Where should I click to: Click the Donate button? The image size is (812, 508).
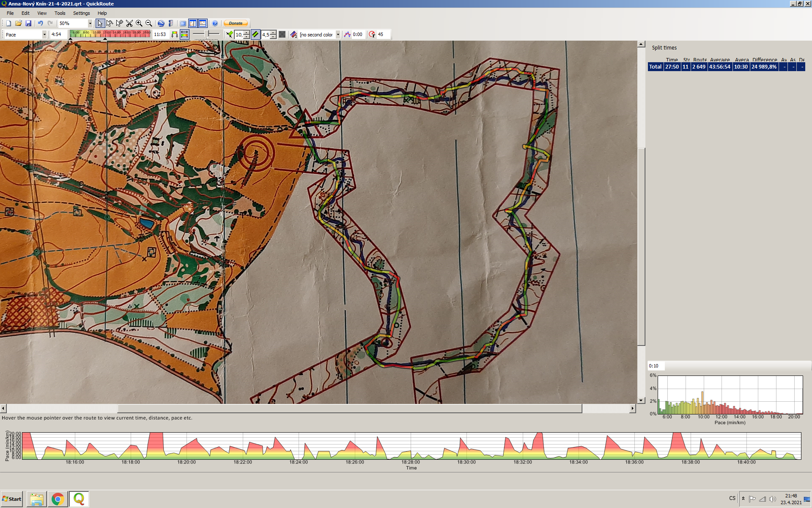(236, 23)
